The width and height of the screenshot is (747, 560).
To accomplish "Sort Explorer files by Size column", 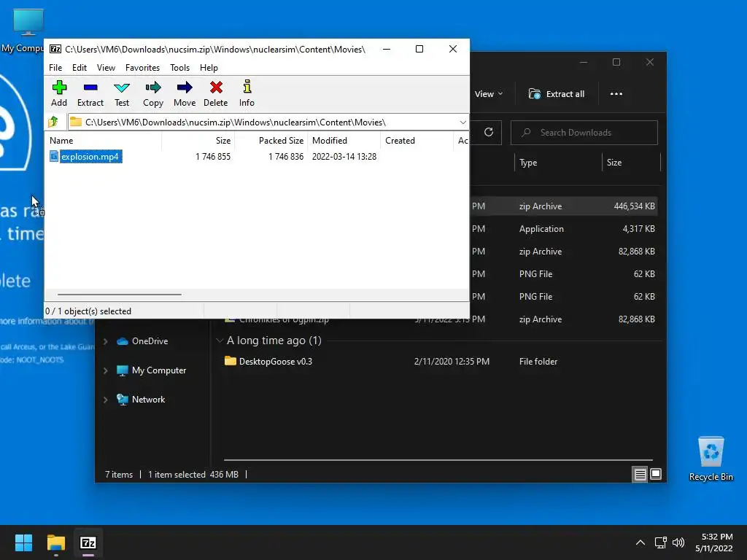I will (631, 163).
